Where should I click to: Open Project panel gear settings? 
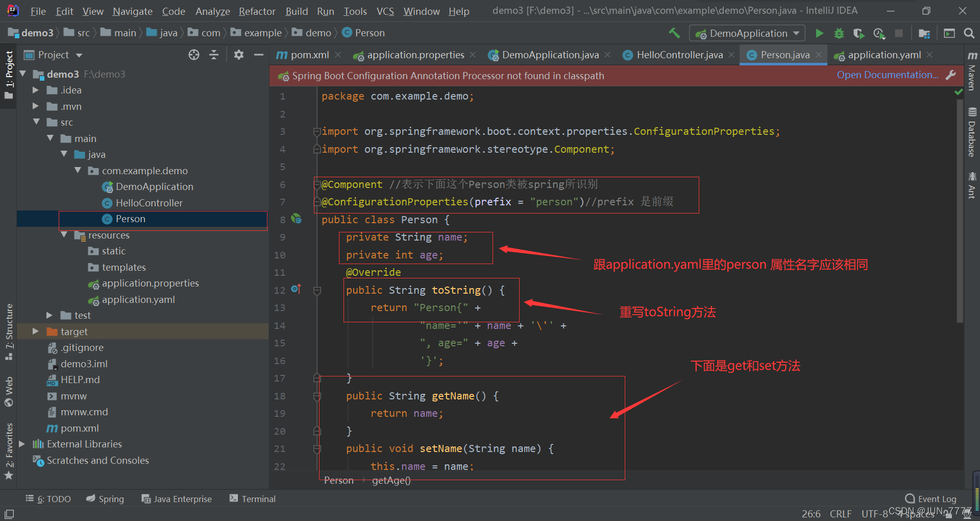pyautogui.click(x=238, y=55)
